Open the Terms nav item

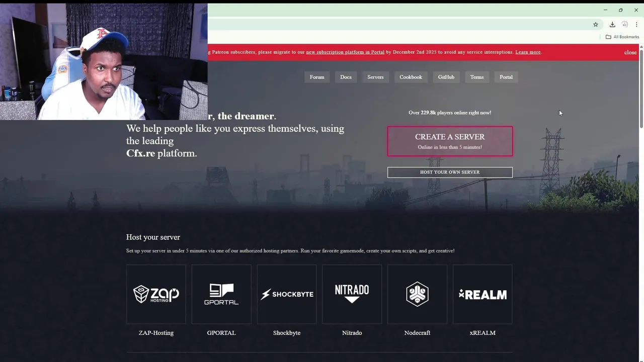click(477, 77)
